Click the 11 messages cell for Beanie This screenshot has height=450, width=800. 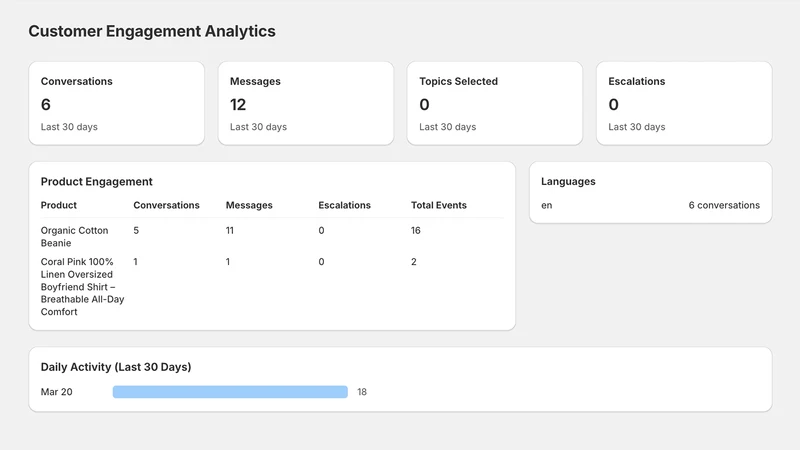pyautogui.click(x=230, y=231)
